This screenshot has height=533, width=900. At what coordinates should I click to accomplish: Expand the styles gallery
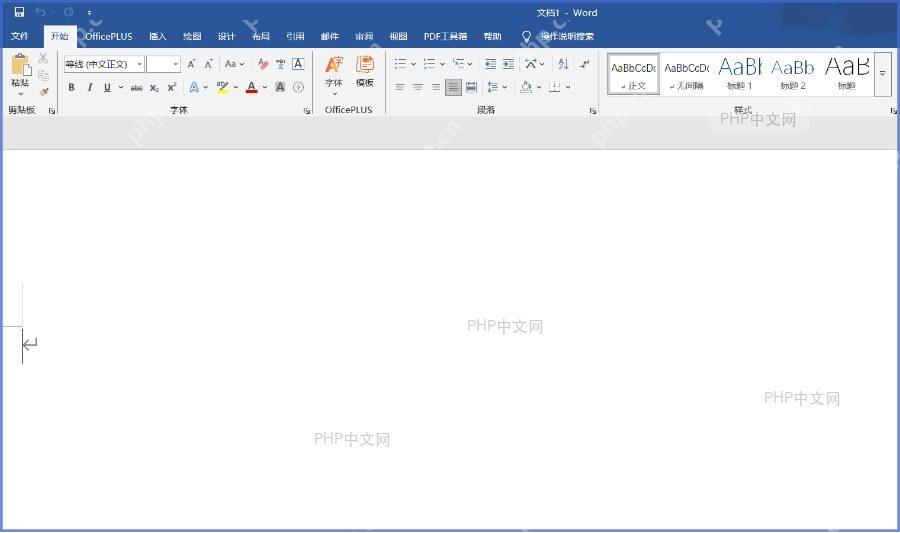pos(882,74)
